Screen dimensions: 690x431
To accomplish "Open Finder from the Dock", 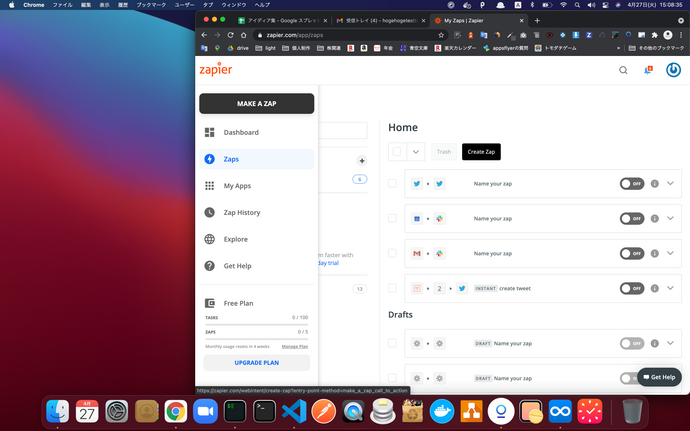I will [58, 411].
